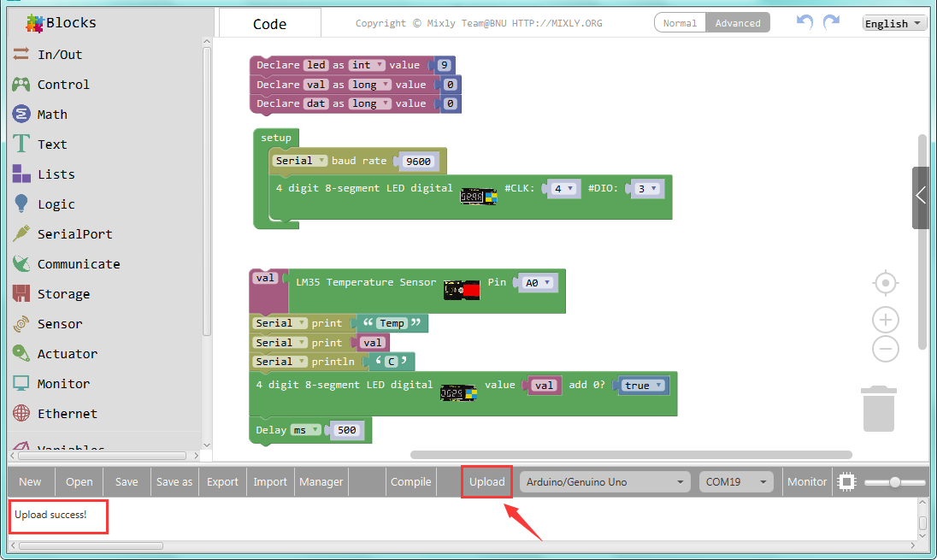937x560 pixels.
Task: Switch to Normal mode
Action: click(x=680, y=23)
